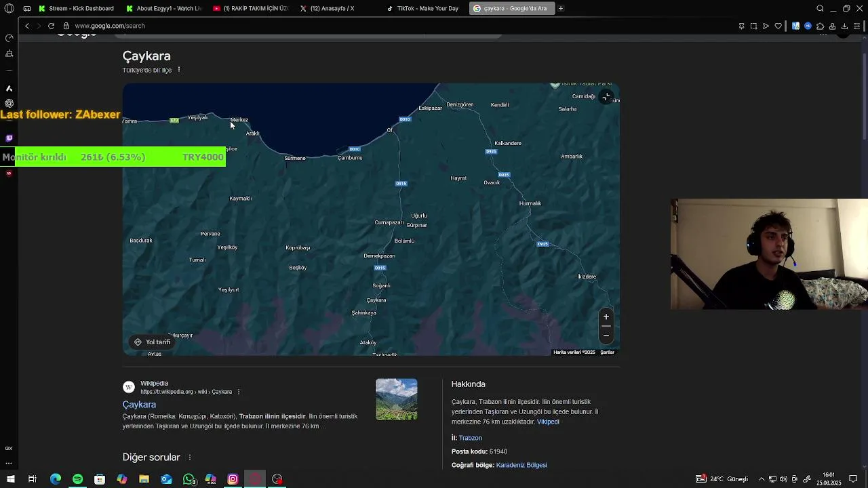
Task: Expand the map with top-right icon
Action: [606, 97]
